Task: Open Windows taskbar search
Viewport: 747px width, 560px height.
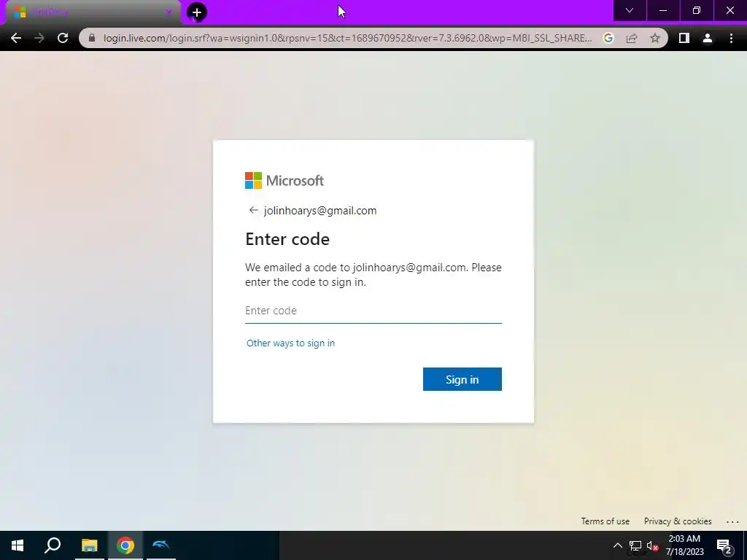Action: point(53,545)
